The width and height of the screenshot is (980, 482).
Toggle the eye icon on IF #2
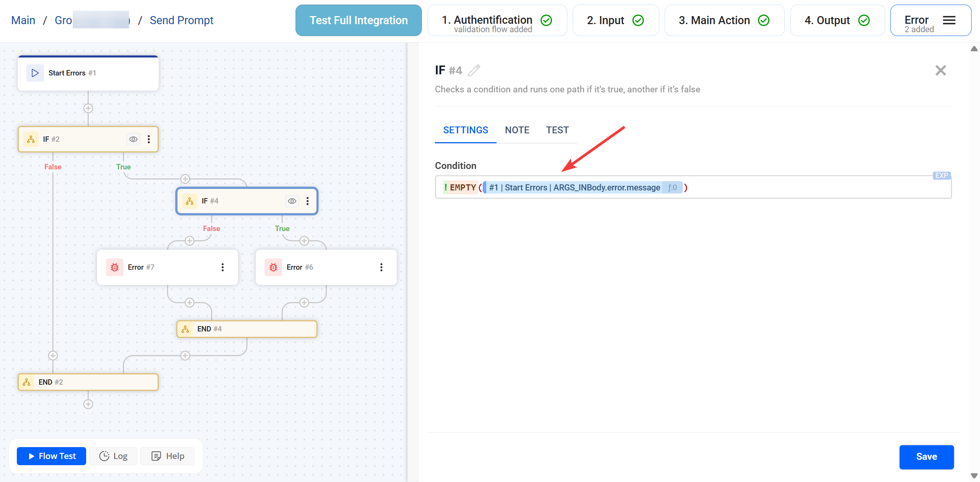pyautogui.click(x=133, y=139)
